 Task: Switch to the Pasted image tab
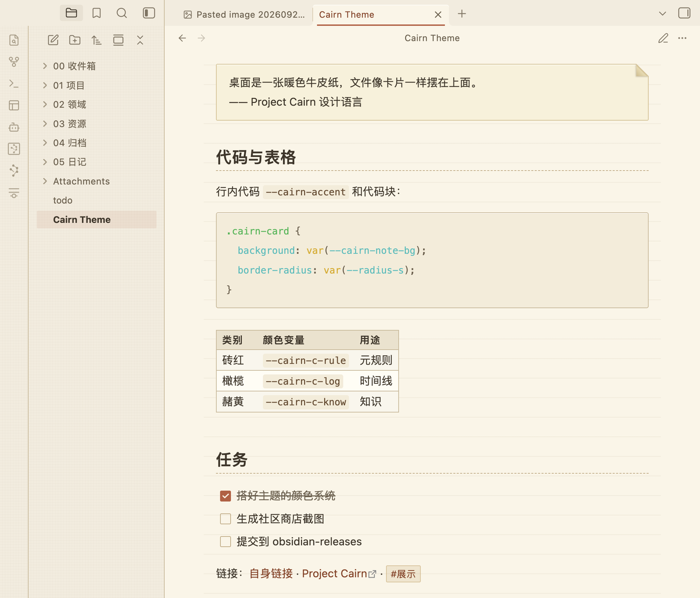[244, 14]
